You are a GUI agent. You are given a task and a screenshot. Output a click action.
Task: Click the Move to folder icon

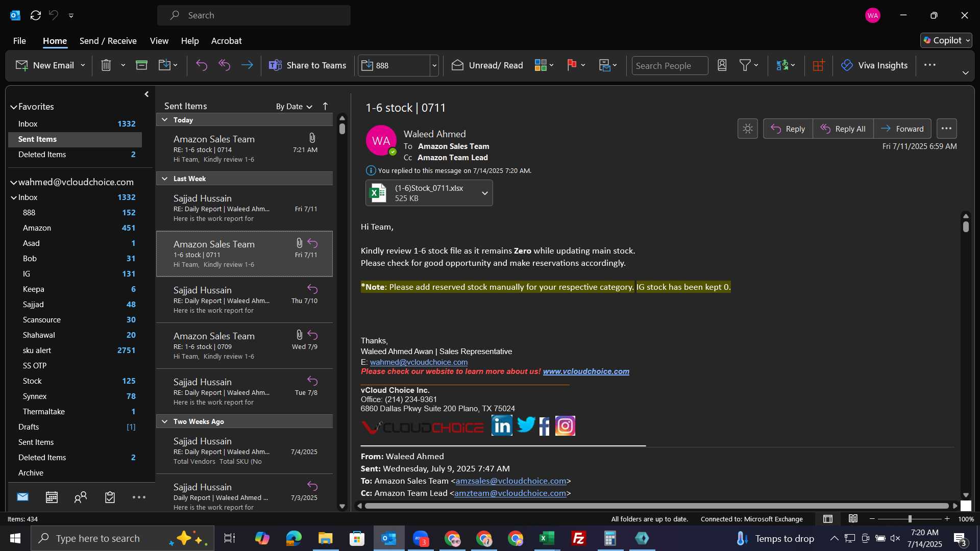[x=164, y=65]
